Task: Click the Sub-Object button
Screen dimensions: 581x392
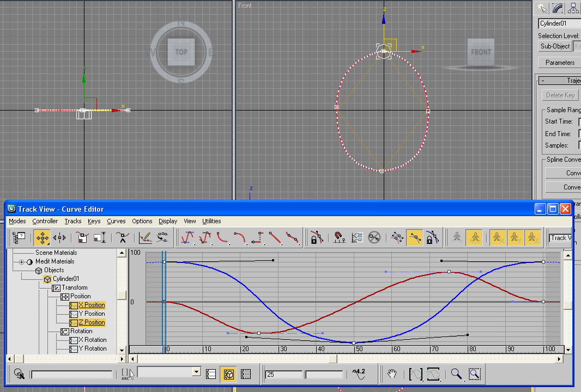Action: [x=554, y=46]
